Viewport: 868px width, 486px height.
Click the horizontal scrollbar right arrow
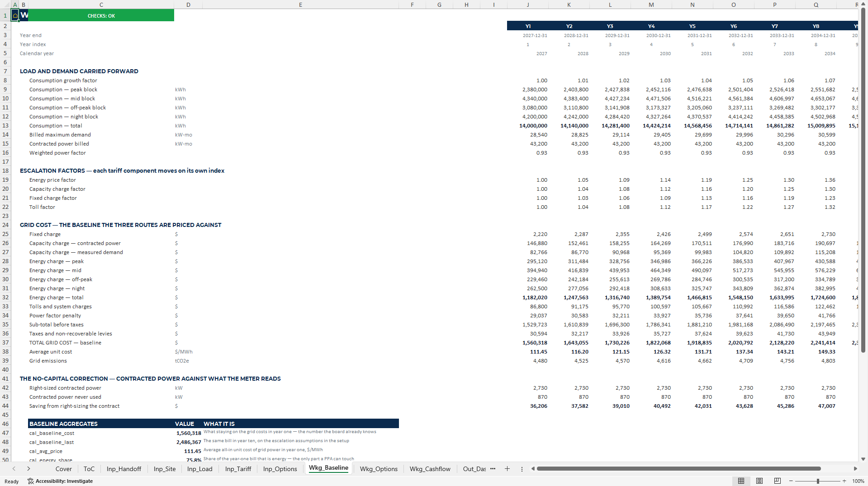coord(855,469)
